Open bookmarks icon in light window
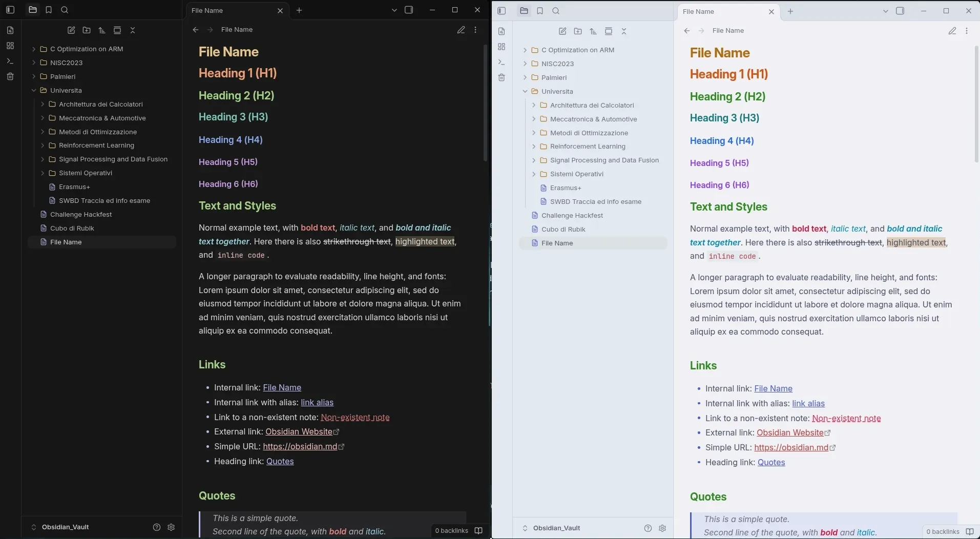980x539 pixels. (x=540, y=11)
